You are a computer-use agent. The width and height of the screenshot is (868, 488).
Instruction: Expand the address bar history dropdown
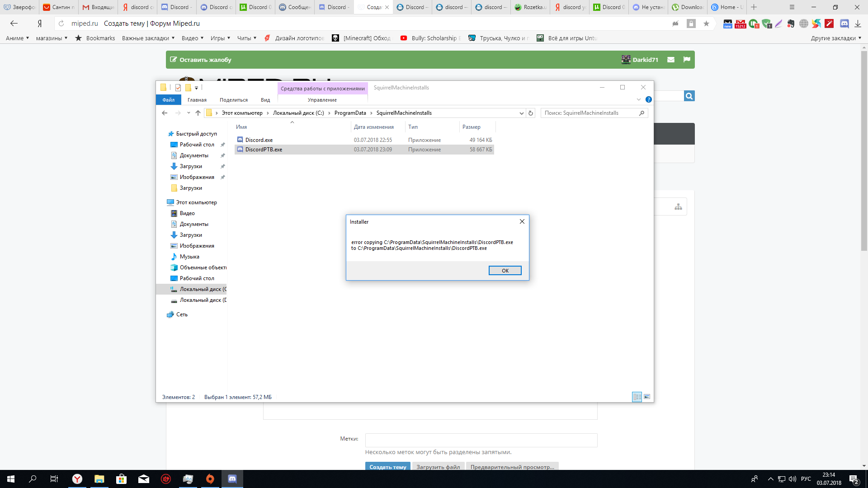coord(521,113)
